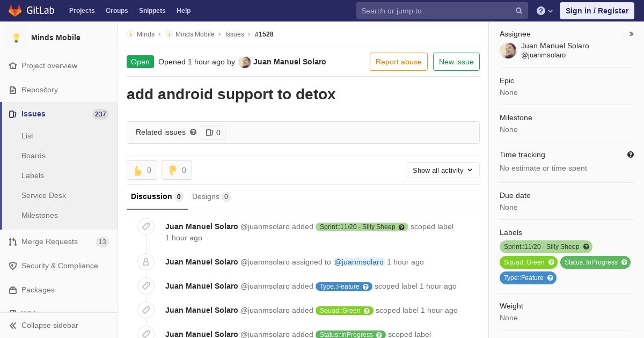Click Time tracking help icon
Image resolution: width=644 pixels, height=338 pixels.
[631, 155]
